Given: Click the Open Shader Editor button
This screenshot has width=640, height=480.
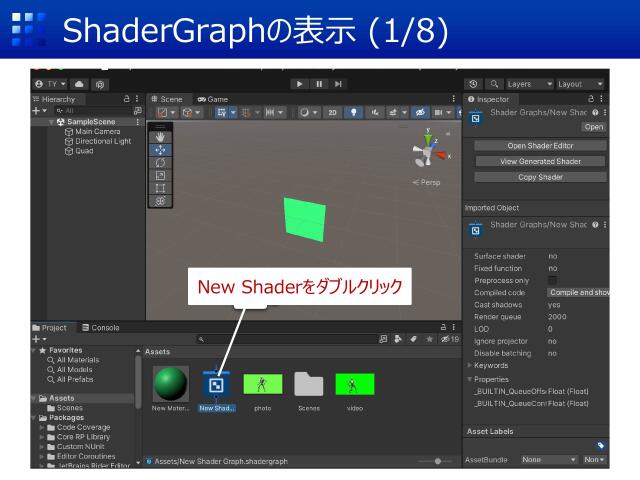Looking at the screenshot, I should [x=540, y=146].
